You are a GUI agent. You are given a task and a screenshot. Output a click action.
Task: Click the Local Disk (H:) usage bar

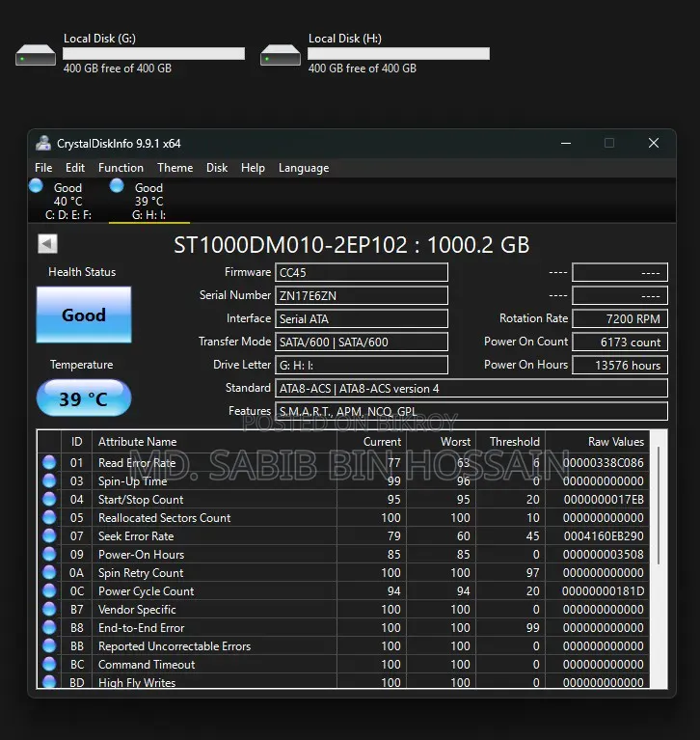[398, 53]
